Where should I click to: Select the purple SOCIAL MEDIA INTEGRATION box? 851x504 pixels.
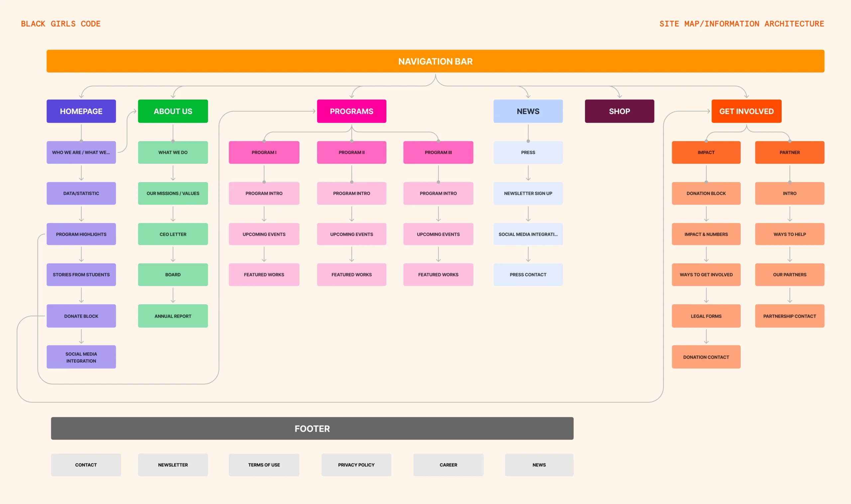pyautogui.click(x=81, y=357)
